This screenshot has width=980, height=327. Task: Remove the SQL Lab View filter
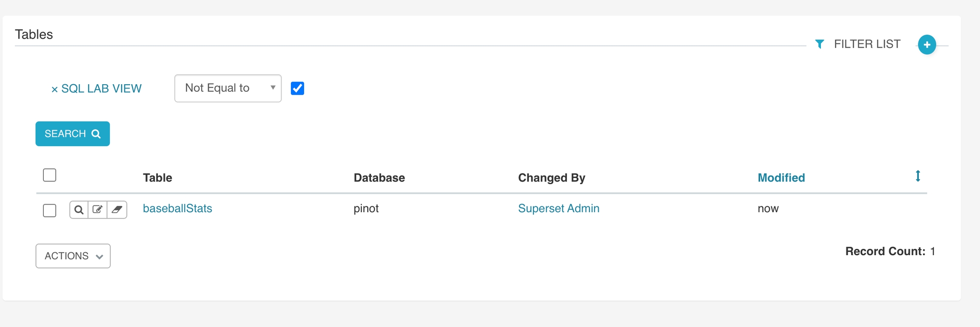tap(54, 89)
